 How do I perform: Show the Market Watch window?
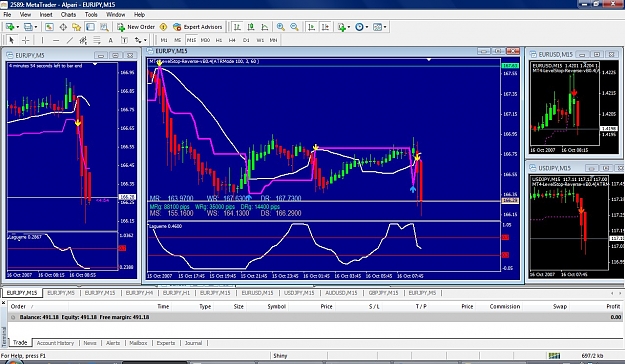tap(49, 27)
